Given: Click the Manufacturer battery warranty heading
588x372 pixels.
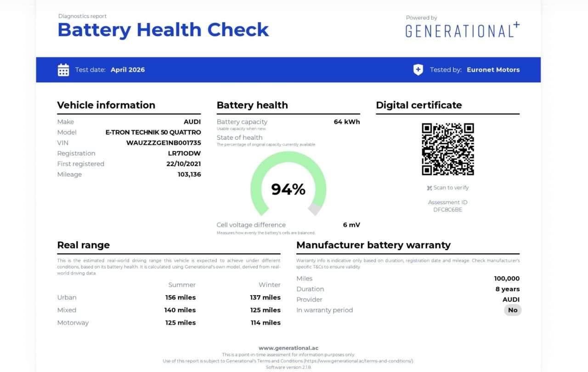Looking at the screenshot, I should (373, 245).
